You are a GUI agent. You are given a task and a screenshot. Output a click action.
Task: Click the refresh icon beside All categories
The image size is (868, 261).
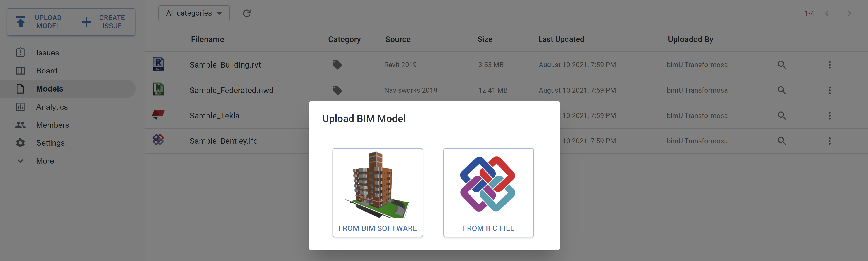pyautogui.click(x=247, y=13)
